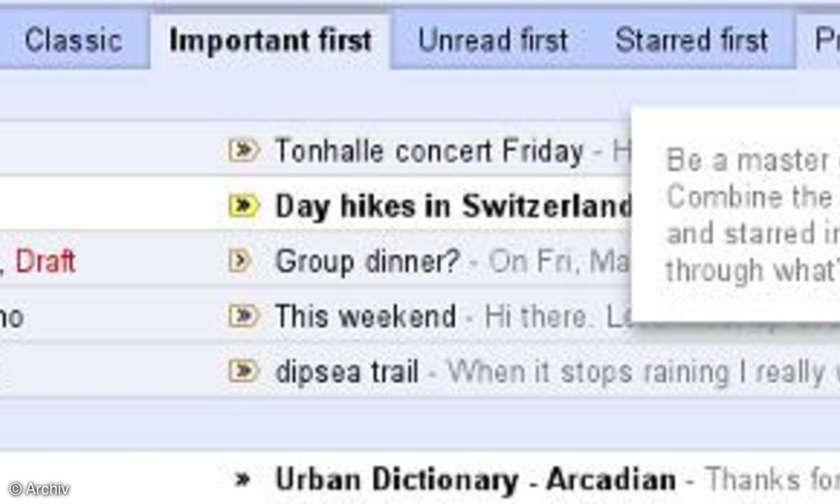Open the Group dinner? conversation

367,261
